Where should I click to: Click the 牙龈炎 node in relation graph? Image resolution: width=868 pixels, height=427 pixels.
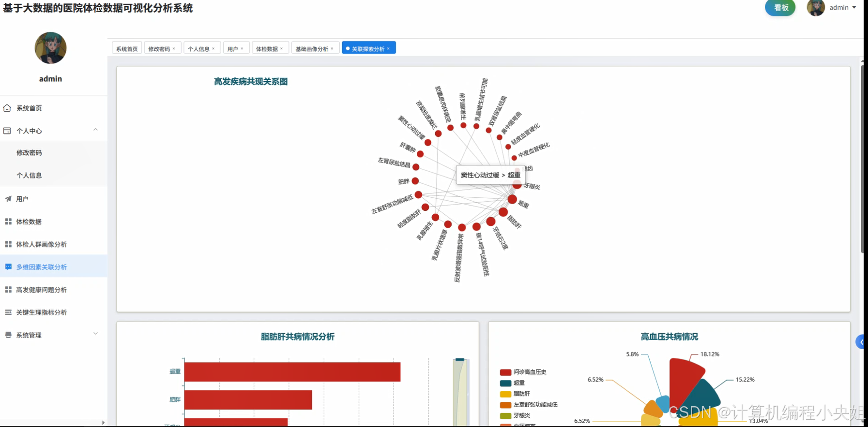point(517,185)
